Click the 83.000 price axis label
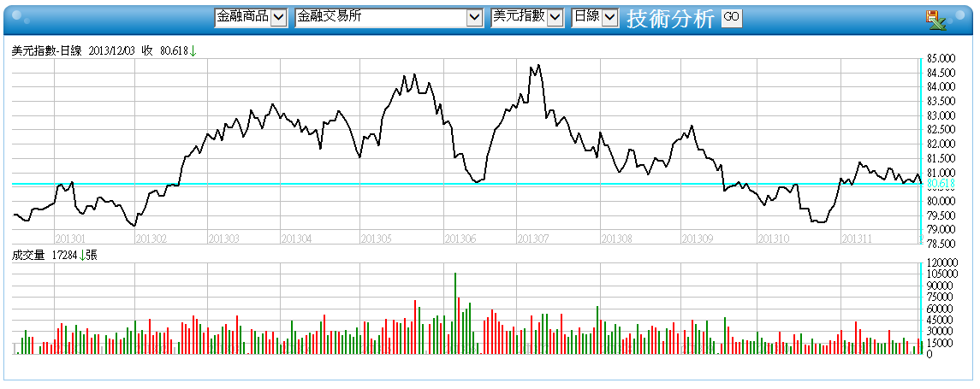 coord(941,115)
